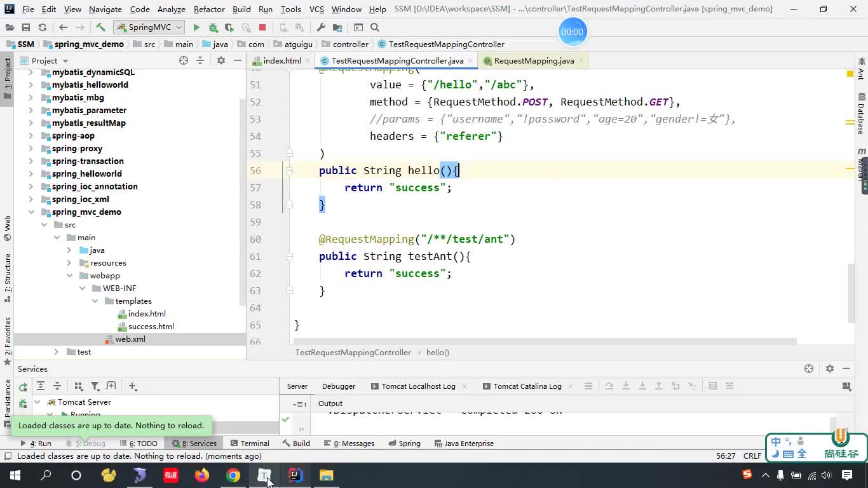
Task: Collapse all services in the Services toolbar
Action: click(x=57, y=386)
